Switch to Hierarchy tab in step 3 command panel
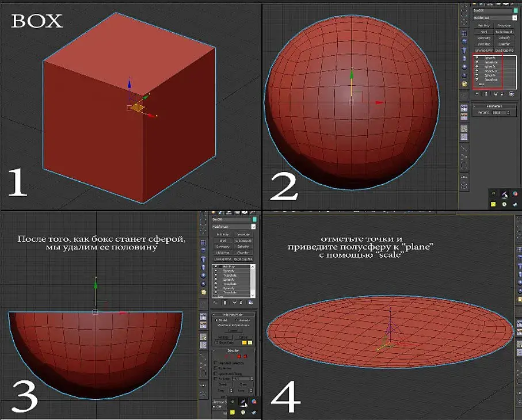The height and width of the screenshot is (420, 522). 228,213
